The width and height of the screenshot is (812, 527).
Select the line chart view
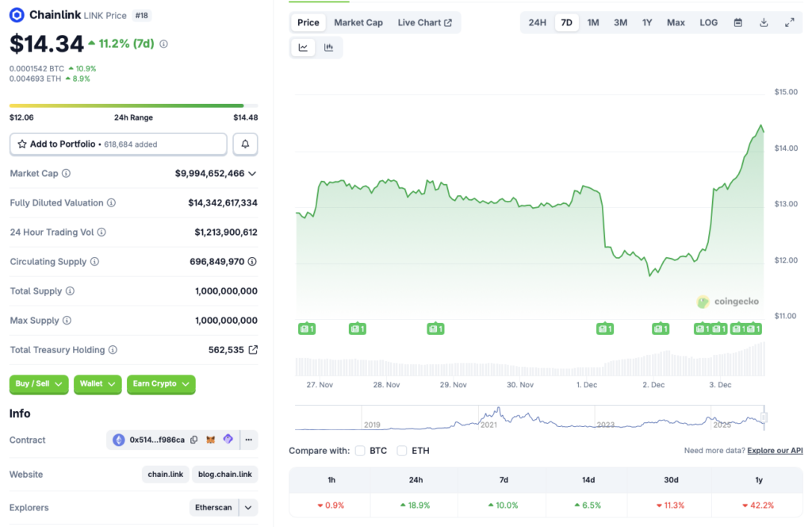[302, 47]
